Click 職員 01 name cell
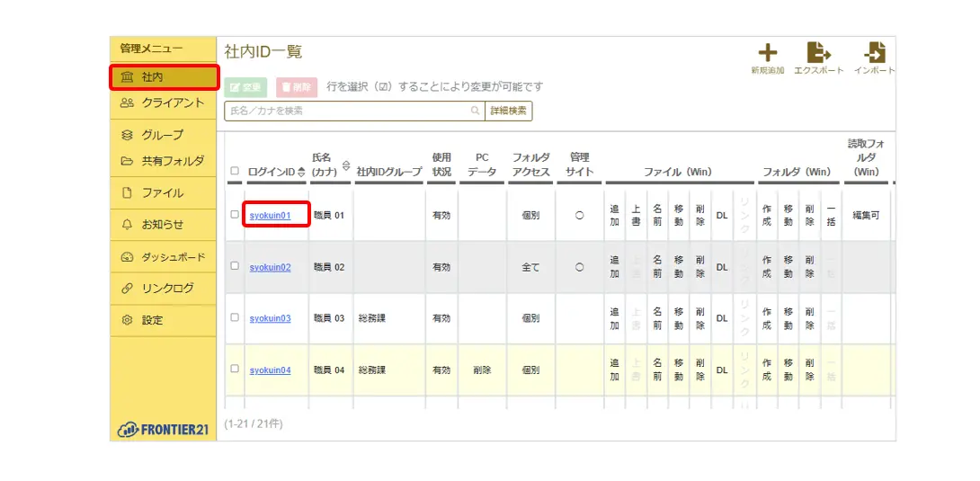The image size is (980, 481). (x=329, y=216)
